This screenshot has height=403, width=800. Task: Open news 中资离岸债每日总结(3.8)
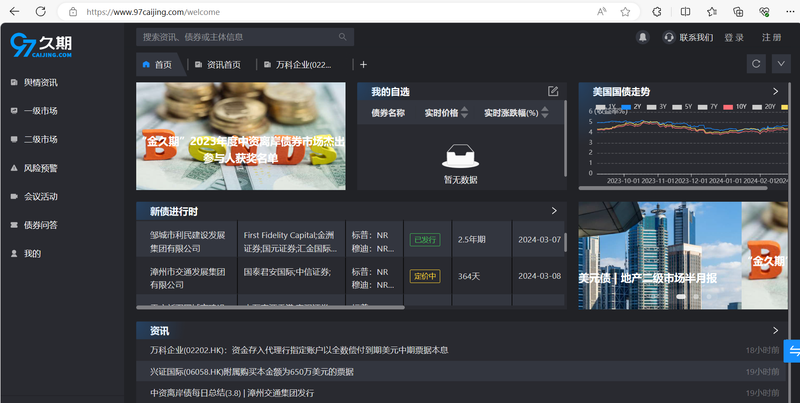pyautogui.click(x=232, y=393)
